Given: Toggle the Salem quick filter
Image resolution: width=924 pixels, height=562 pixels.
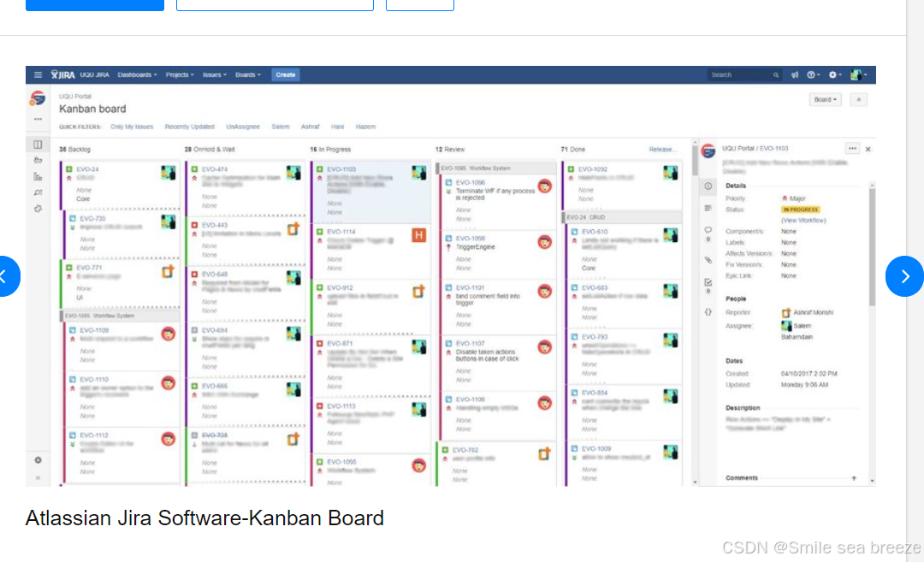Looking at the screenshot, I should pyautogui.click(x=281, y=127).
